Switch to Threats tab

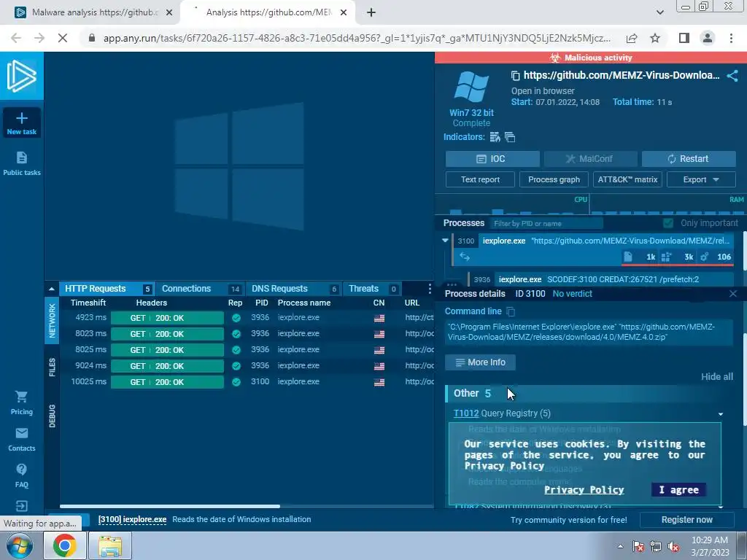tap(372, 289)
